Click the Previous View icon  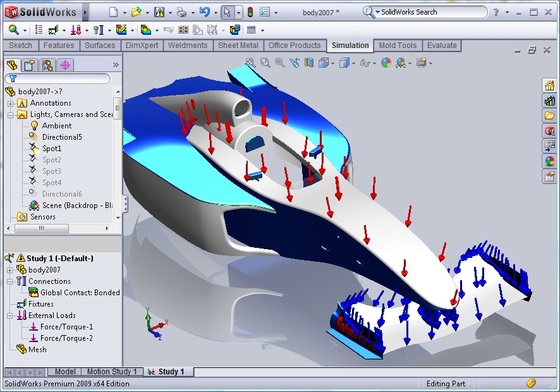pyautogui.click(x=295, y=63)
